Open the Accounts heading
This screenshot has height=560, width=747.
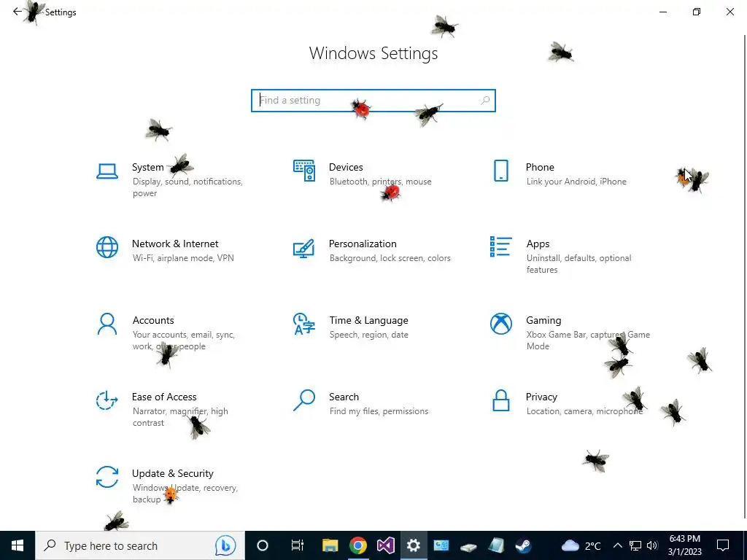pyautogui.click(x=153, y=321)
